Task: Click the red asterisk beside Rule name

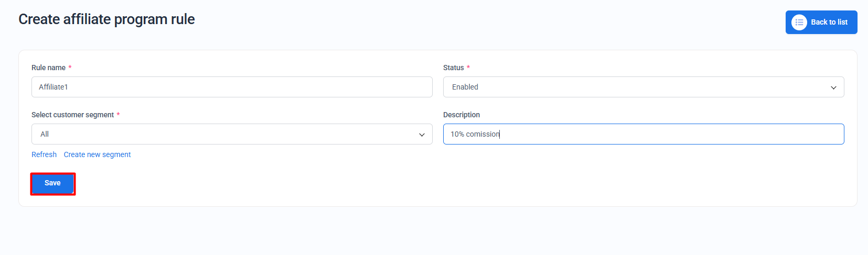Action: click(x=70, y=68)
